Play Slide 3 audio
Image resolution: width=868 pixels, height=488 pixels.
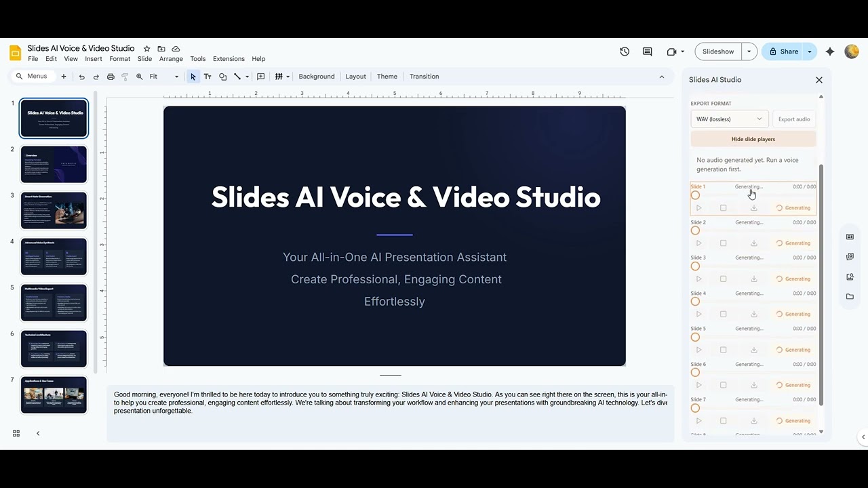(x=699, y=279)
